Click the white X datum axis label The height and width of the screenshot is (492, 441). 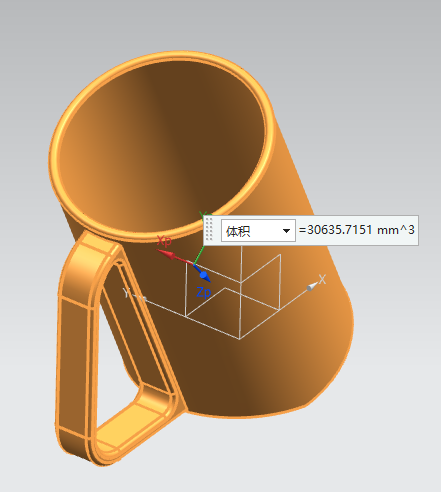coord(322,279)
